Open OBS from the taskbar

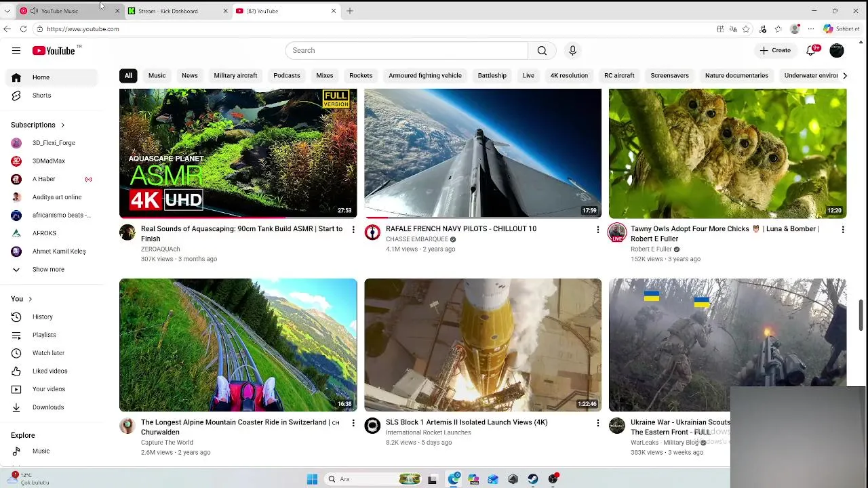(x=553, y=479)
